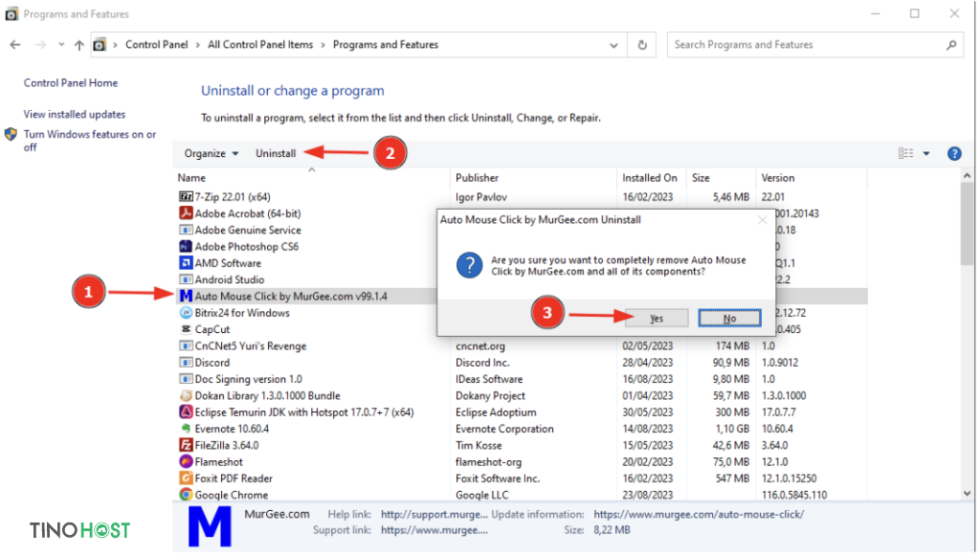980x556 pixels.
Task: Select publisher Igor Pavlov
Action: [480, 197]
